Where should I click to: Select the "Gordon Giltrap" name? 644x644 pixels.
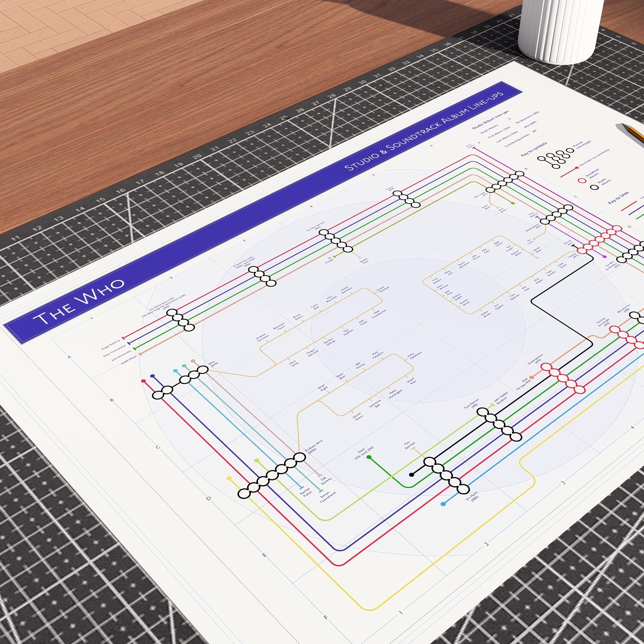[329, 342]
